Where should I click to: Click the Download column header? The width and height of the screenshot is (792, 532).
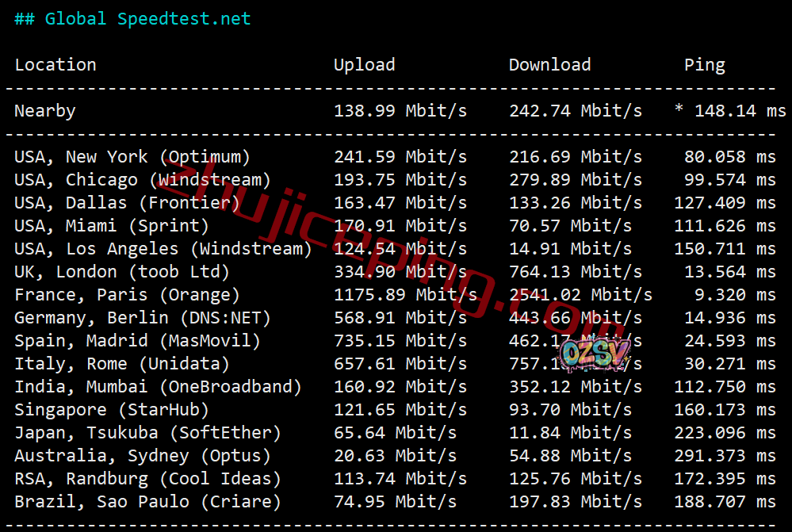coord(549,65)
